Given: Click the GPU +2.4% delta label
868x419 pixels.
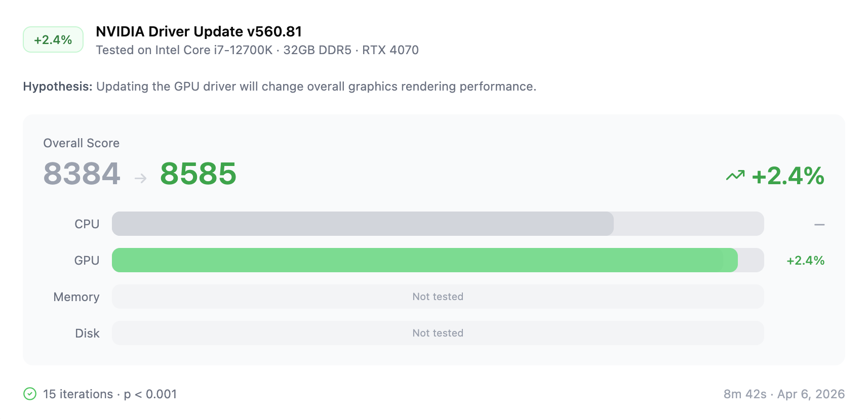Looking at the screenshot, I should [x=805, y=261].
